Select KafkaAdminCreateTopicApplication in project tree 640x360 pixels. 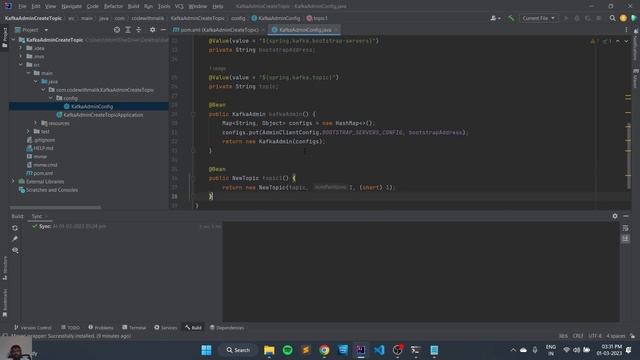100,115
